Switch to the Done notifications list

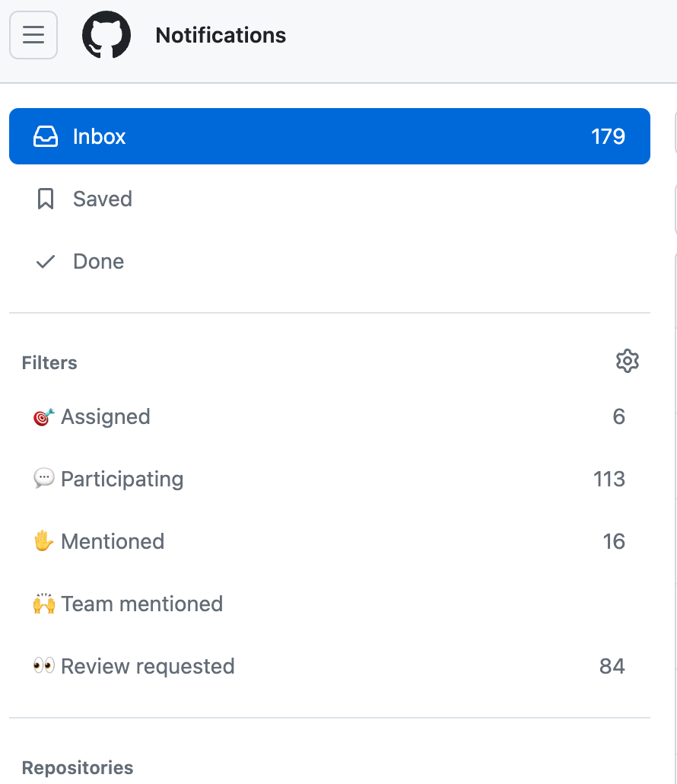click(x=99, y=262)
